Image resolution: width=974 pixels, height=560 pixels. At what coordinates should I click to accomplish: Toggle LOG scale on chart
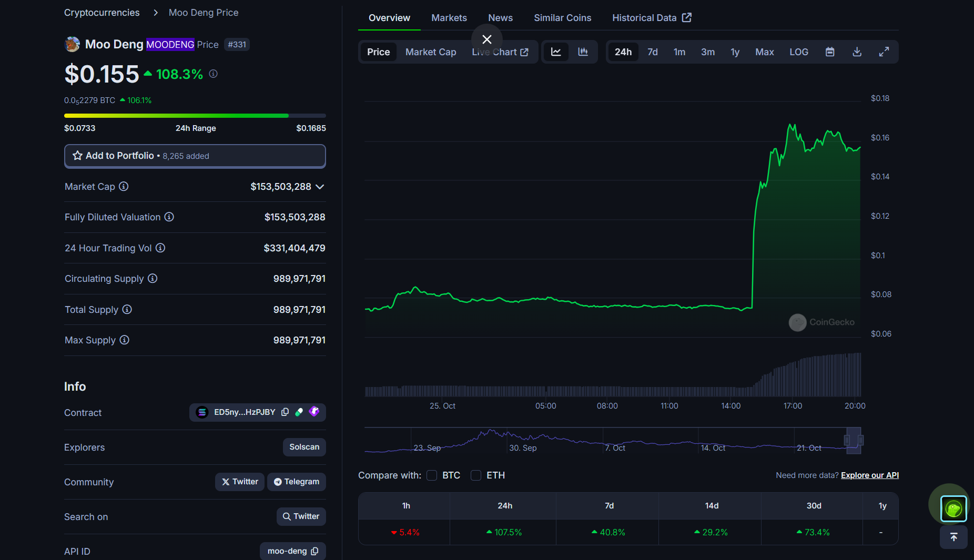798,52
